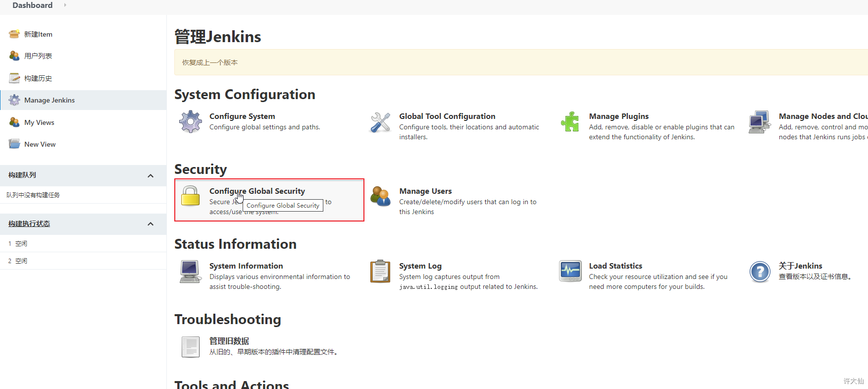Click the 恢复成上一个版本 notice
The image size is (868, 389).
[210, 62]
